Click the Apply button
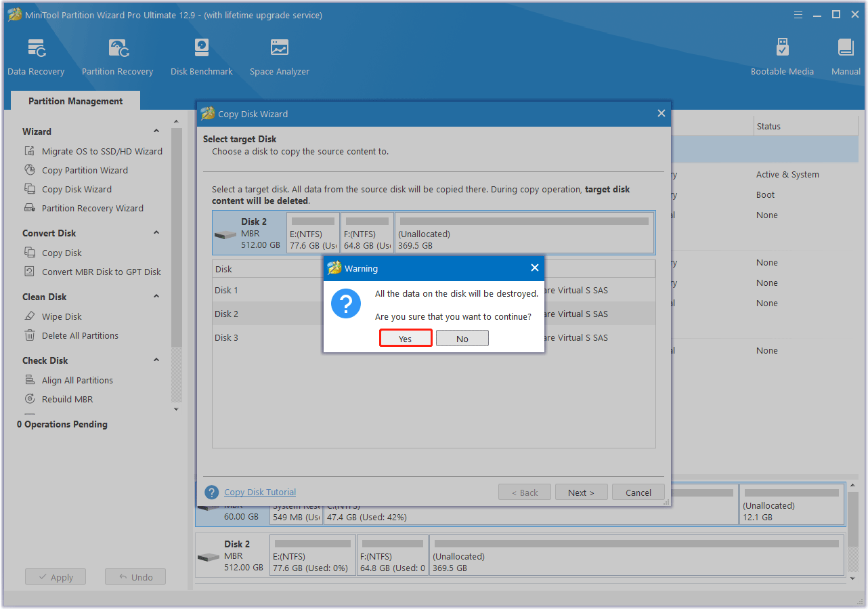The width and height of the screenshot is (868, 609). coord(56,577)
